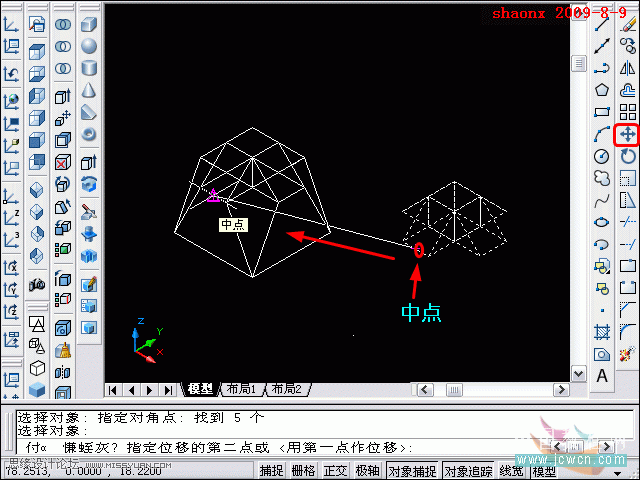Screen dimensions: 640x480
Task: Select the Mirror tool
Action: (628, 68)
